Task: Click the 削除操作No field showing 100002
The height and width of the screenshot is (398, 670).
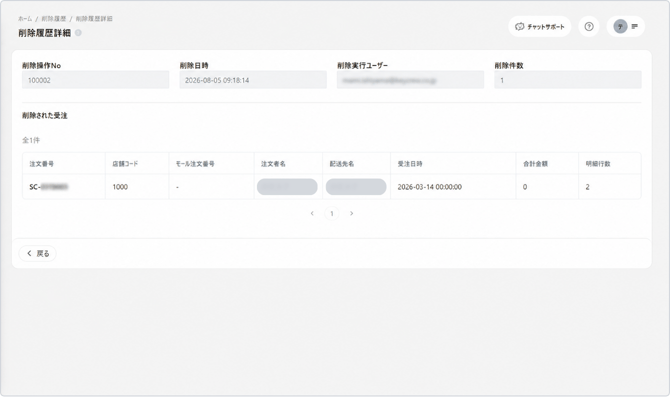Action: coord(96,80)
